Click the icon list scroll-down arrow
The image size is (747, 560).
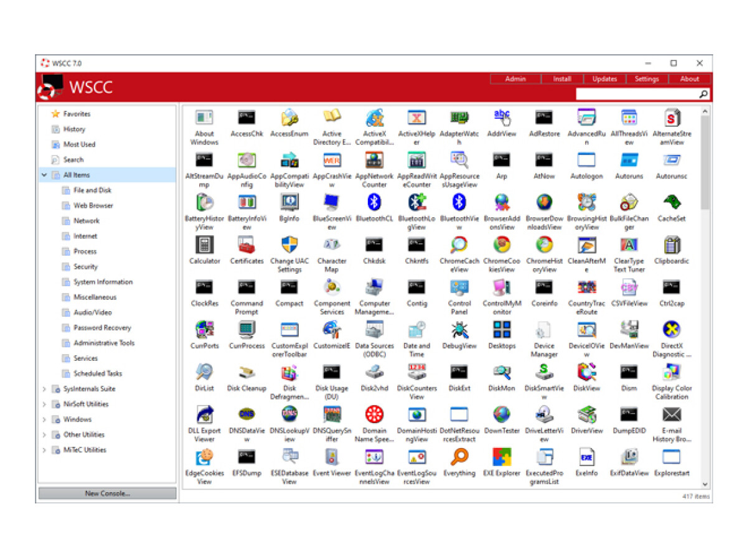705,484
